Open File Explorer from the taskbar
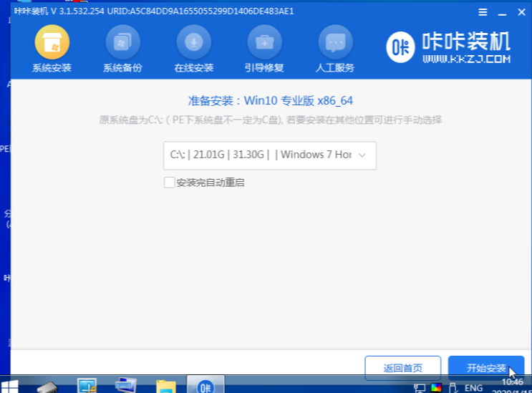Image resolution: width=532 pixels, height=393 pixels. [166, 387]
